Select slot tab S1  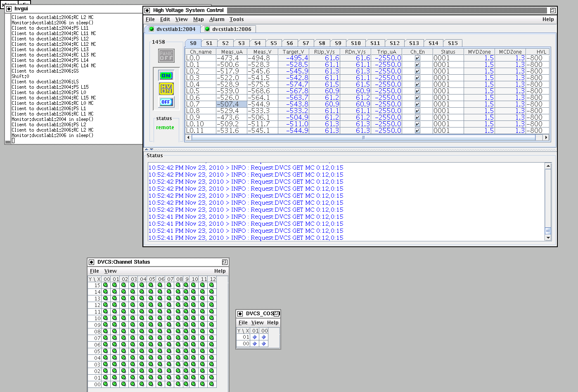coord(209,43)
